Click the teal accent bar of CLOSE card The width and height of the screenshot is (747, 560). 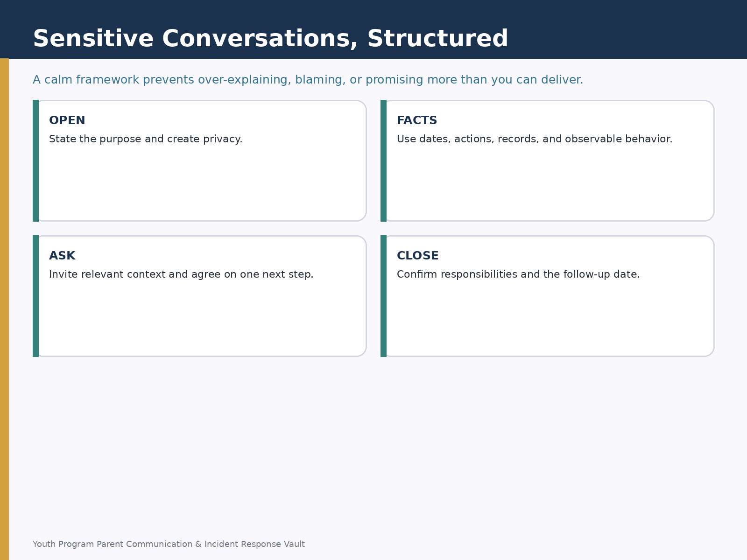(383, 296)
